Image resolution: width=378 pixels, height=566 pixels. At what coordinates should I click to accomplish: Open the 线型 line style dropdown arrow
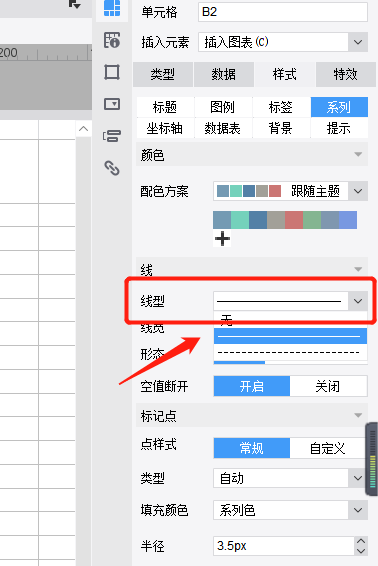358,301
